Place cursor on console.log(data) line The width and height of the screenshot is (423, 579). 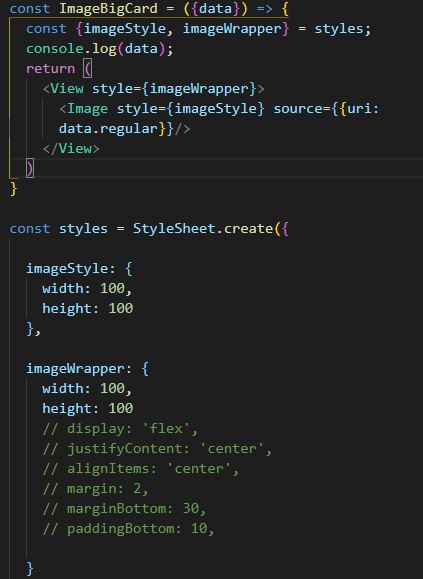click(99, 49)
